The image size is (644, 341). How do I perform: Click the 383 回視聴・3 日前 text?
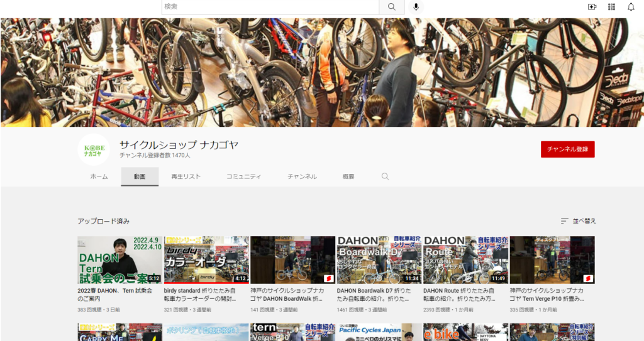(x=99, y=310)
